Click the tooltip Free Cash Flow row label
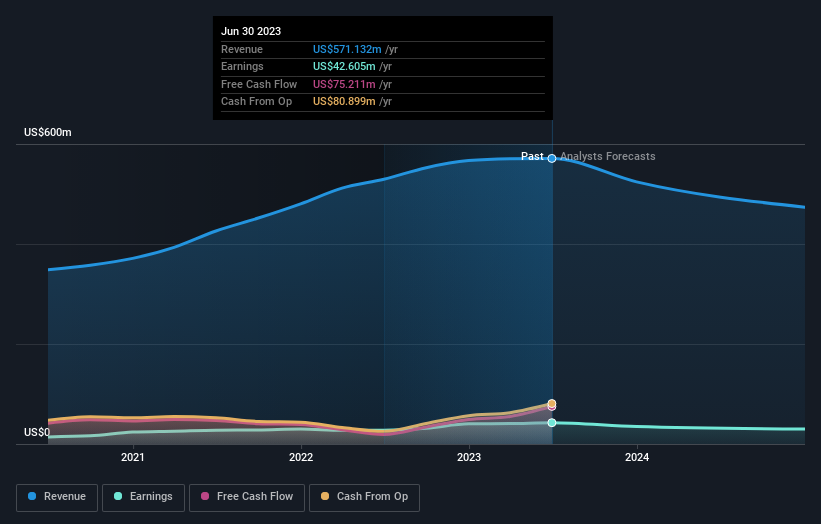This screenshot has width=821, height=524. tap(259, 84)
